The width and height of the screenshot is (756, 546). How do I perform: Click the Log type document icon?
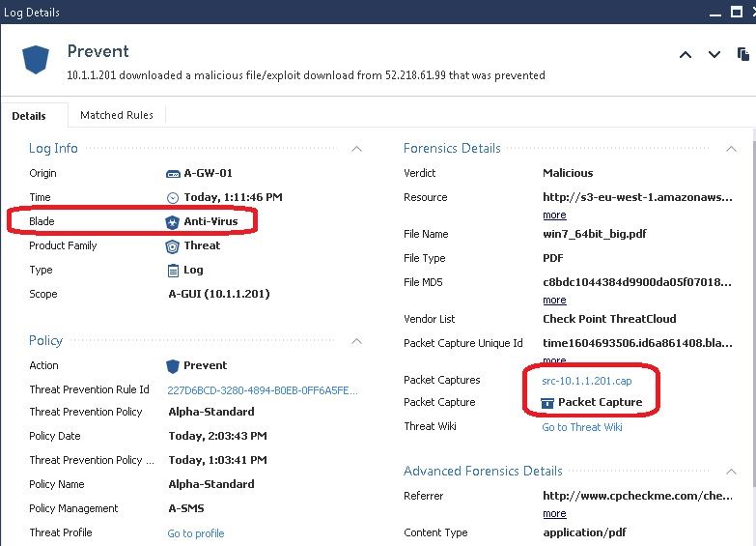[173, 271]
